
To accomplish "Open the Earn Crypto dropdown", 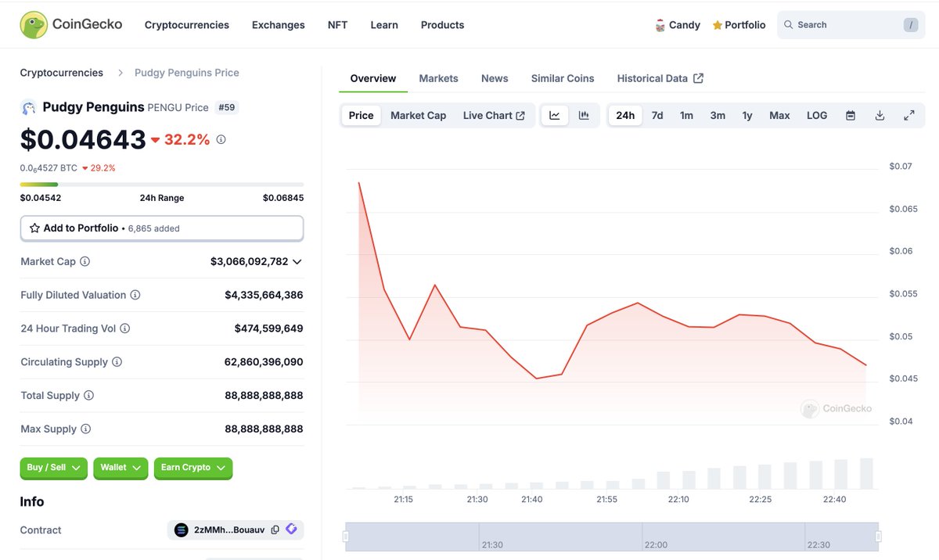I will [x=193, y=468].
